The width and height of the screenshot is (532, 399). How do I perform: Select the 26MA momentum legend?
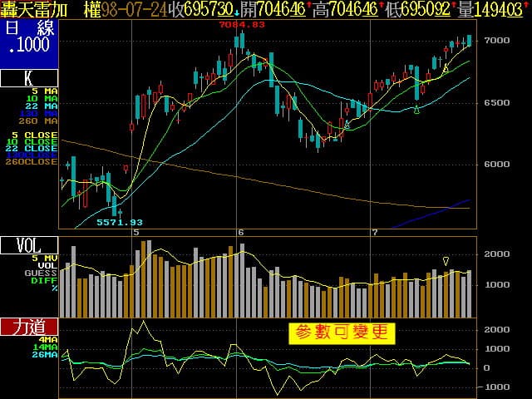[x=46, y=355]
